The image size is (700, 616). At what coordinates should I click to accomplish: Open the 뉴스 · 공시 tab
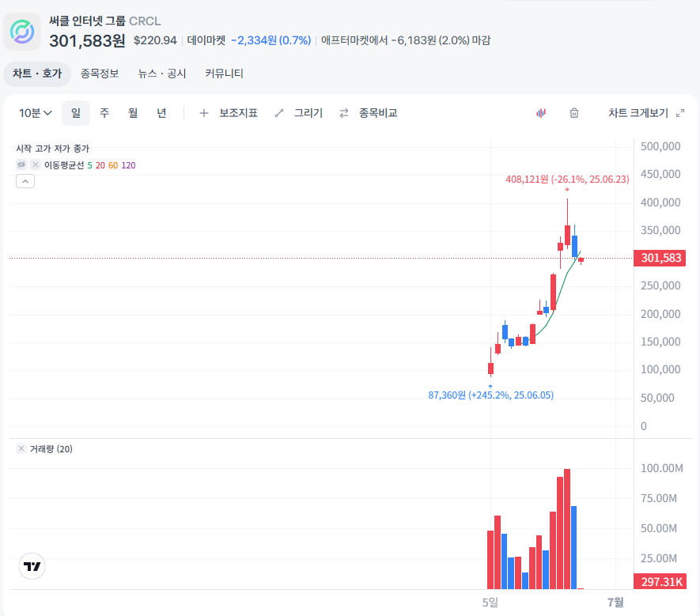[x=162, y=74]
